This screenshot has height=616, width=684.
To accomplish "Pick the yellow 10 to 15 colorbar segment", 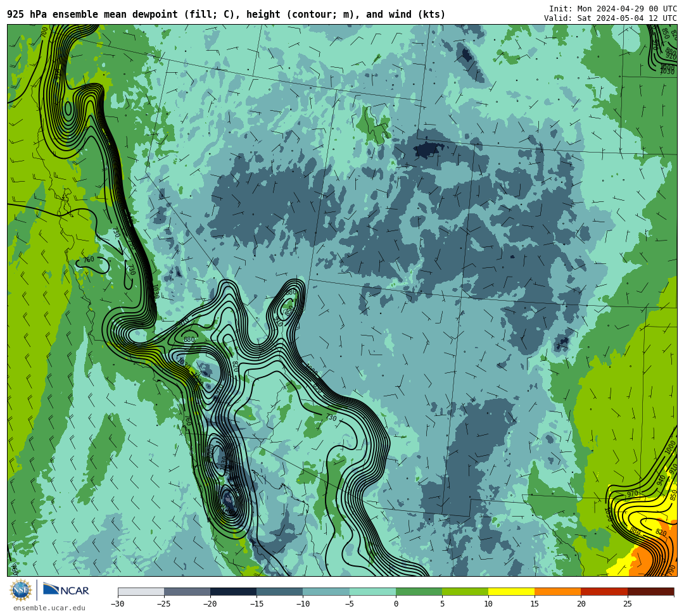I will point(511,591).
